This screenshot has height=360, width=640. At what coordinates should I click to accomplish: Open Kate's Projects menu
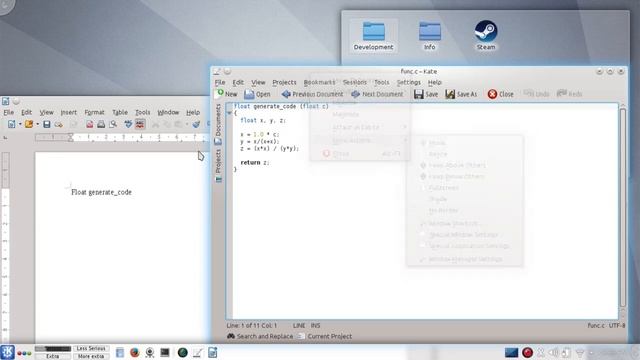pyautogui.click(x=284, y=82)
